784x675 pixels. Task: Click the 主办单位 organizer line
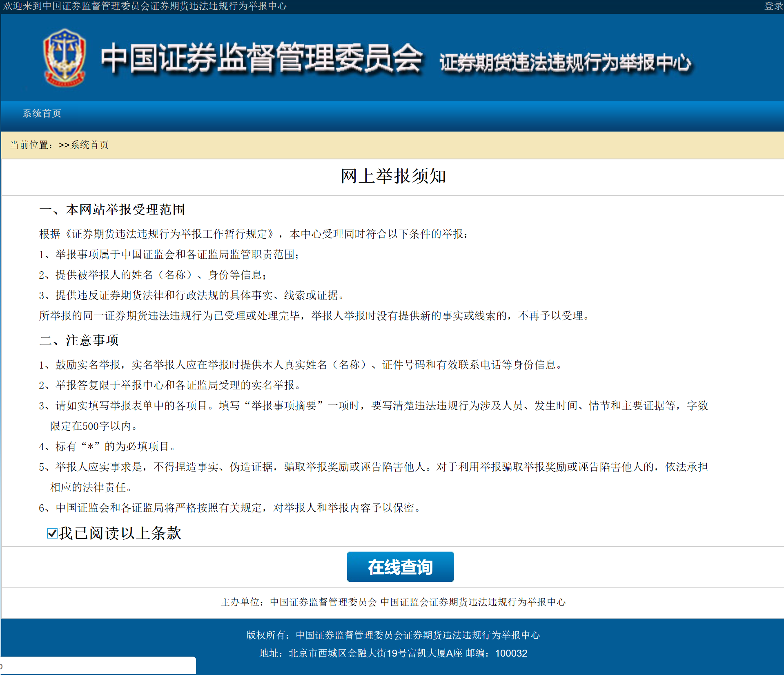pos(393,602)
